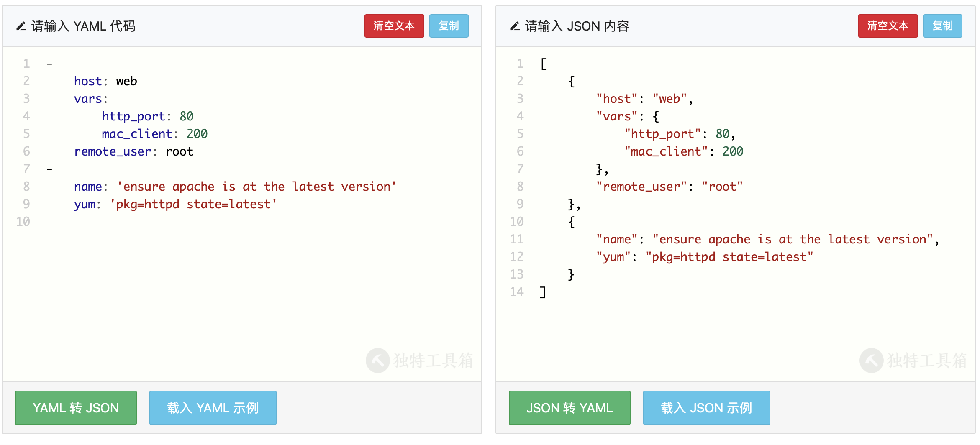Click the JSON line "remote_user": "root"

[x=670, y=187]
